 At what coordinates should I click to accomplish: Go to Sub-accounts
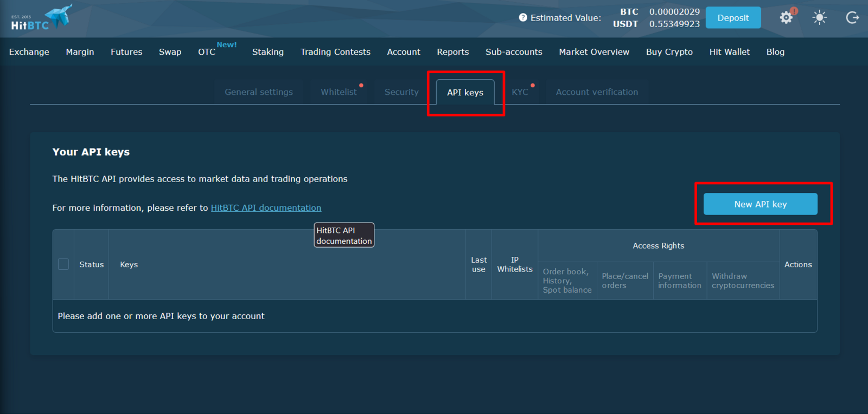514,52
